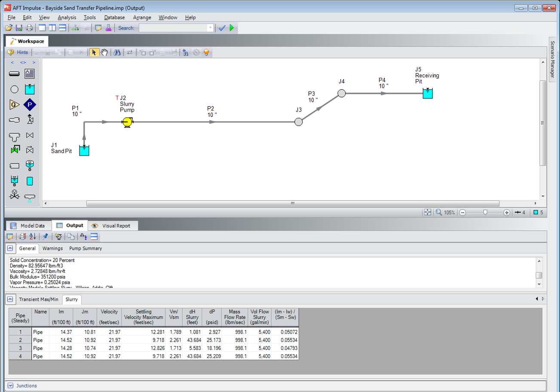Collapse the Transient Max/Min pipe section
This screenshot has height=392, width=560.
[x=10, y=299]
